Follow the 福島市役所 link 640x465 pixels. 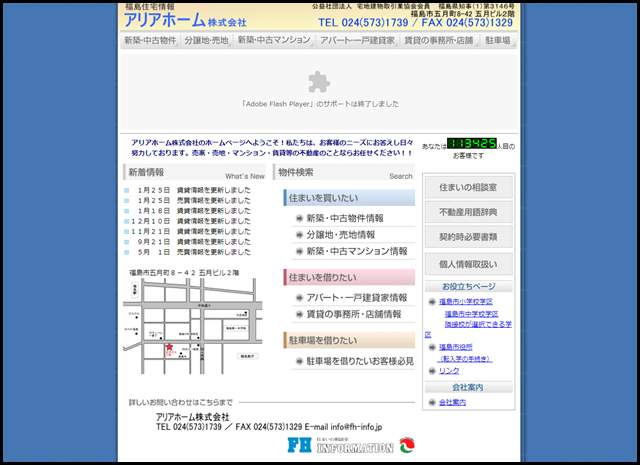pos(456,347)
